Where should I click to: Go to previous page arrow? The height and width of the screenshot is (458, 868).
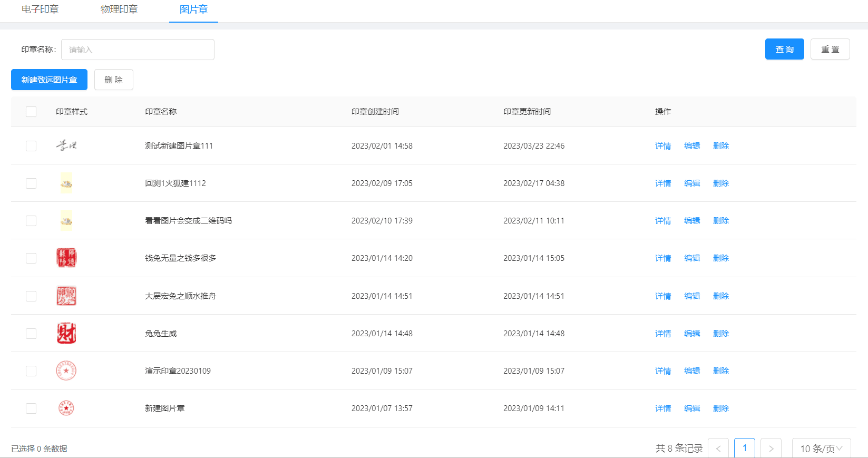click(718, 448)
